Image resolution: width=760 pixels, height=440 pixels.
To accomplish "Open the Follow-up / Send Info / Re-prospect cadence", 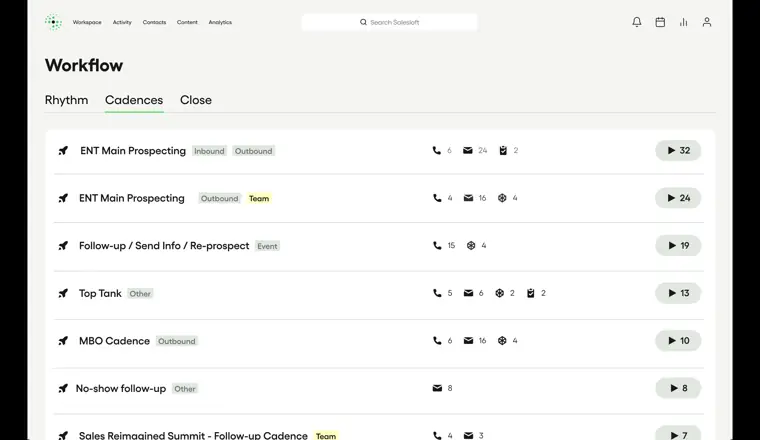I will coord(164,246).
